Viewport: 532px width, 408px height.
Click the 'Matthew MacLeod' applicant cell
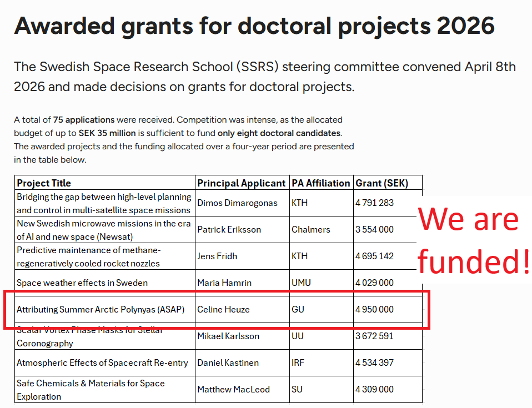point(233,390)
